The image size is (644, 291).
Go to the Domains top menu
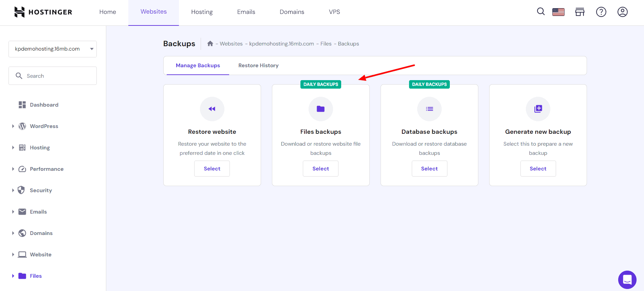[292, 12]
